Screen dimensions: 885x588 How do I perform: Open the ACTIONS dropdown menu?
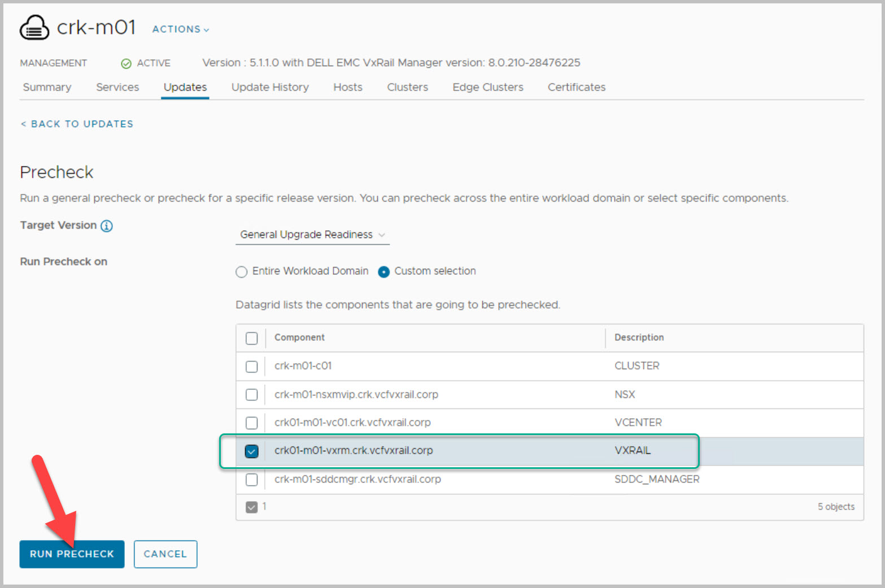(180, 29)
